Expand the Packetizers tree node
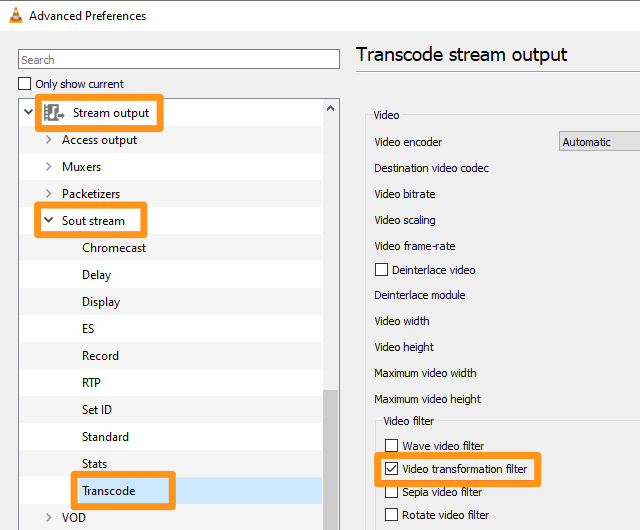 48,194
